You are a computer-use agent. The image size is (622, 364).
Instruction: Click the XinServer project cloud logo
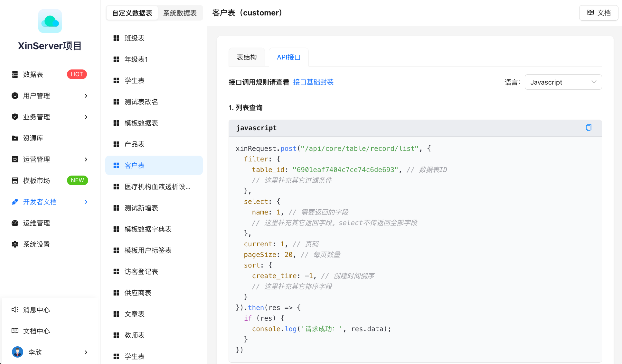pyautogui.click(x=50, y=21)
